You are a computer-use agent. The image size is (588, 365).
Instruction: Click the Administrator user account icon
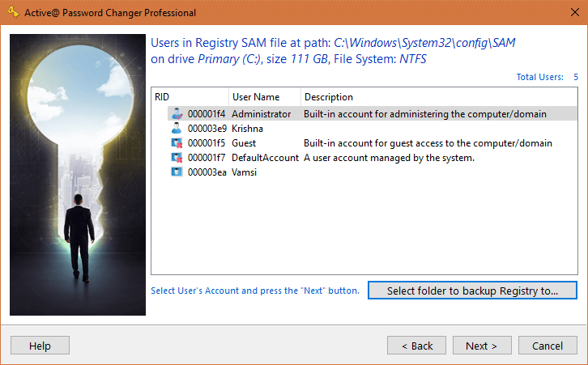click(x=177, y=113)
